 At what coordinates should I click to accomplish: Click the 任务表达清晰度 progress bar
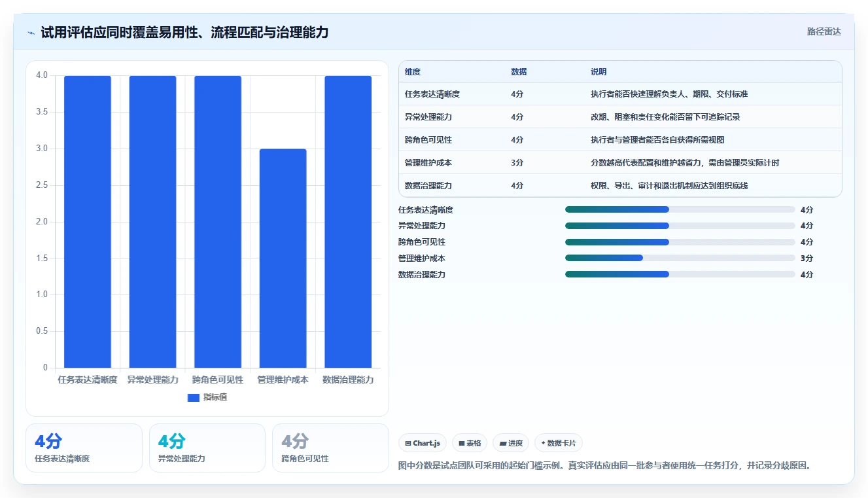tap(680, 209)
